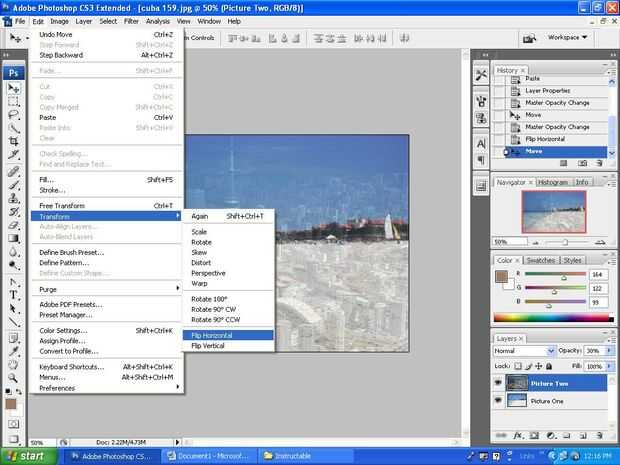Expand the Preferences submenu

[106, 388]
